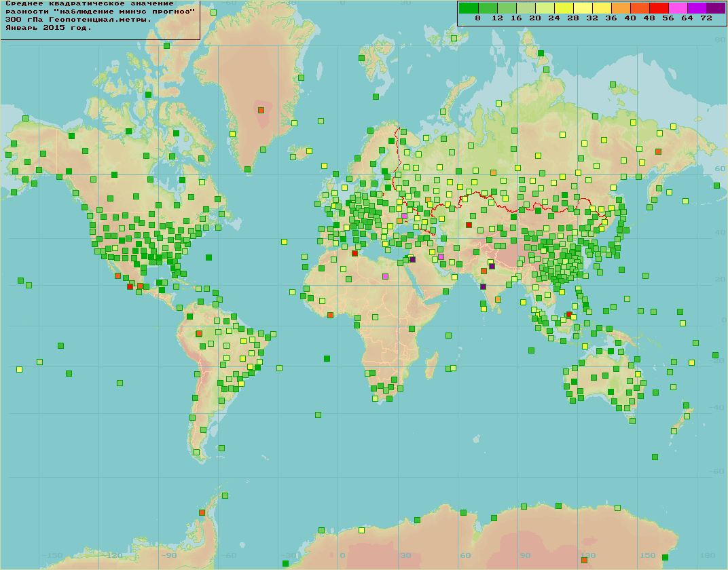This screenshot has height=570, width=728.
Task: Click the red station marker on Borneo
Action: click(569, 314)
